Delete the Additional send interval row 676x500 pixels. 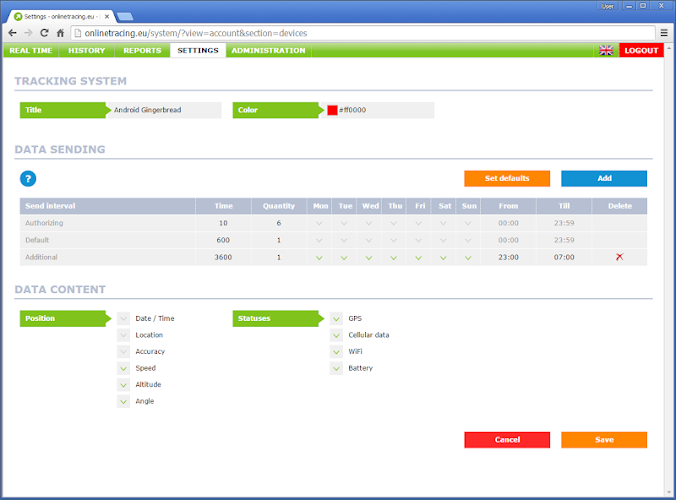[619, 257]
